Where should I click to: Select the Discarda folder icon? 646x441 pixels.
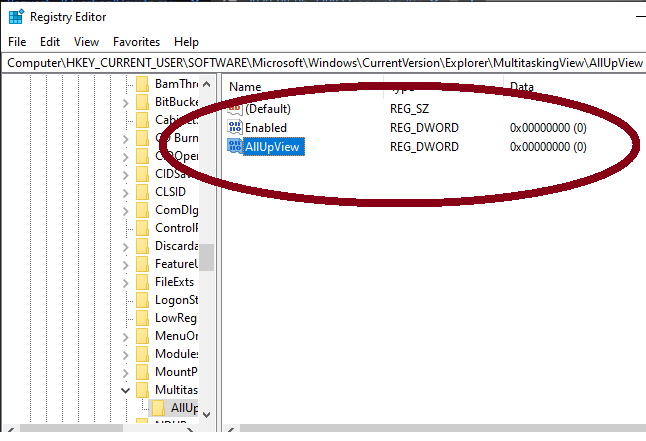tap(143, 246)
